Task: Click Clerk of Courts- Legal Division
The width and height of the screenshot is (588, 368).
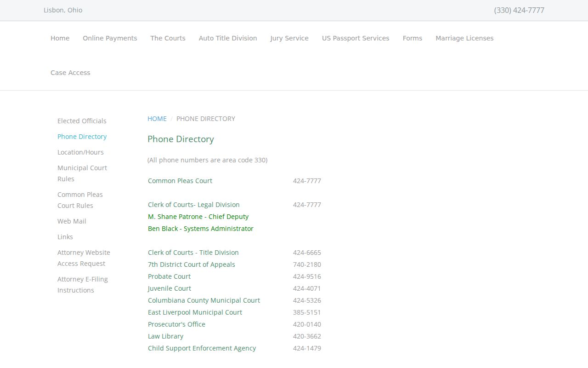Action: tap(194, 205)
